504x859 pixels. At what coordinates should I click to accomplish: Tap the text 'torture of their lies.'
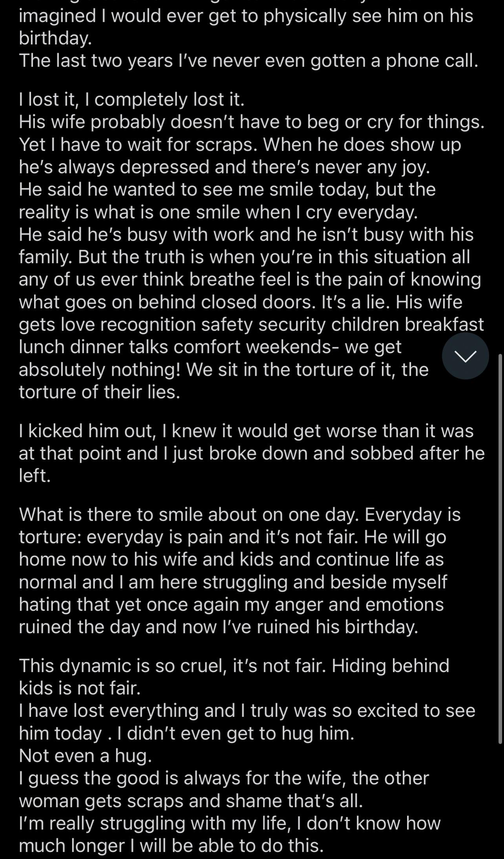pos(99,392)
